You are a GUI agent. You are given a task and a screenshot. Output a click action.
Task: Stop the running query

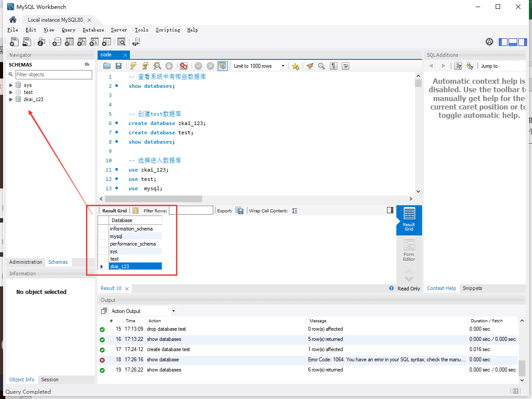[169, 66]
